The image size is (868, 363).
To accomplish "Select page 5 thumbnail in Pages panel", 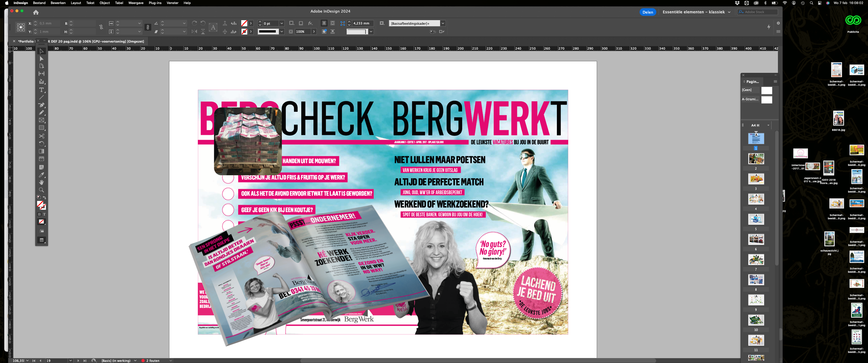I will 756,219.
